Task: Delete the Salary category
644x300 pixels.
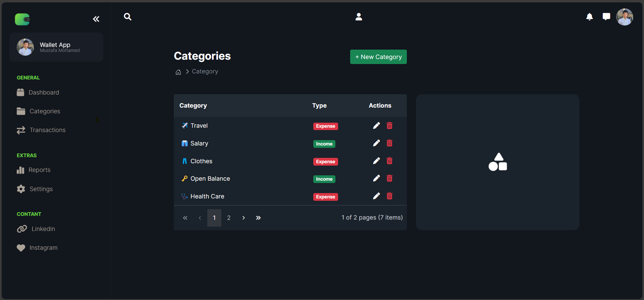Action: pos(389,143)
